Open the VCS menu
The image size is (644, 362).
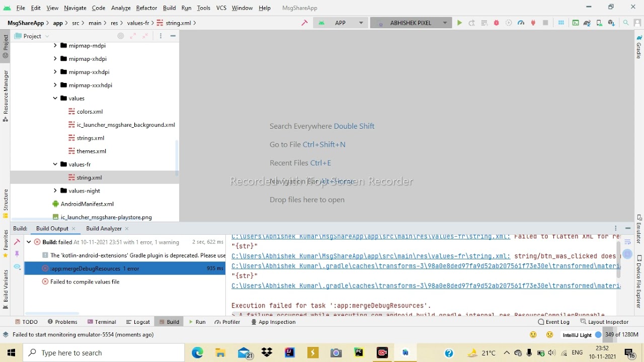tap(221, 8)
